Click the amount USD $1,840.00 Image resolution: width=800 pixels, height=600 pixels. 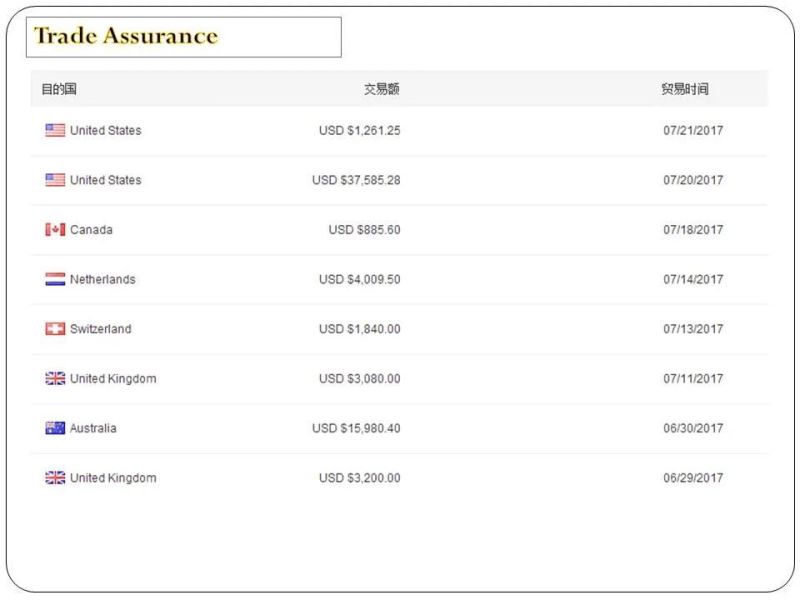[x=360, y=329]
